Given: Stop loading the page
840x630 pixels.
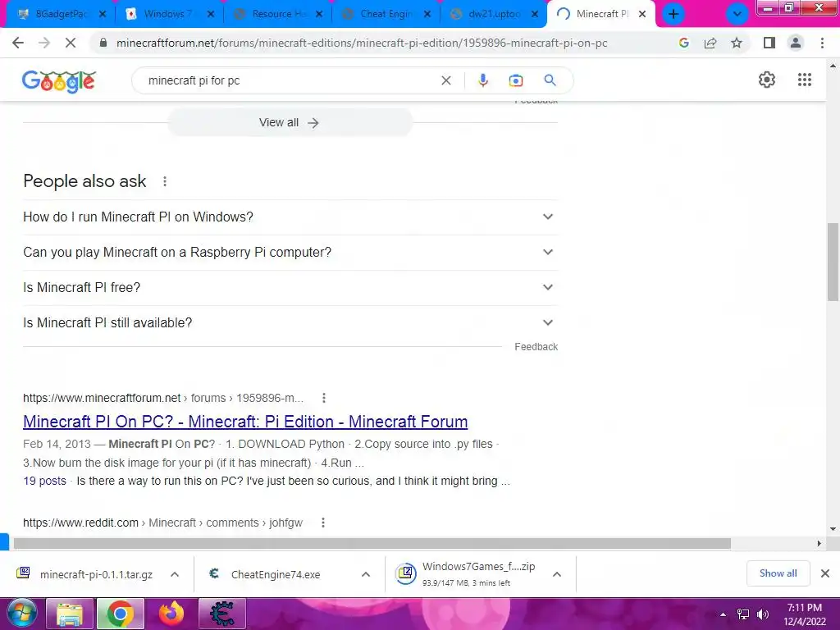Looking at the screenshot, I should (71, 43).
